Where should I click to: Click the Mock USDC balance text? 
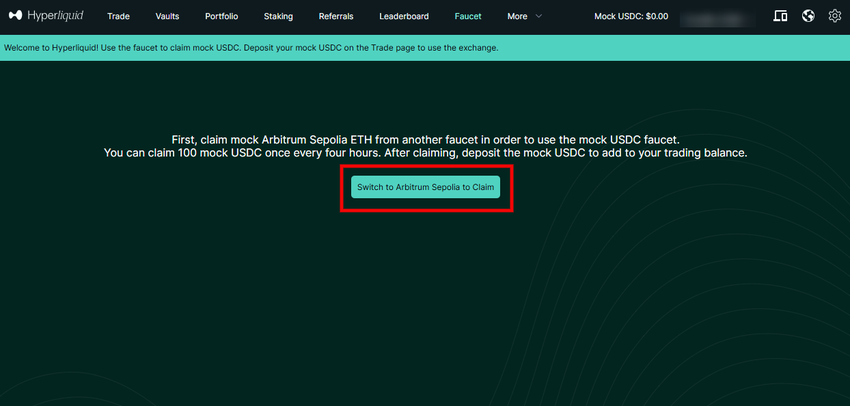pyautogui.click(x=631, y=16)
